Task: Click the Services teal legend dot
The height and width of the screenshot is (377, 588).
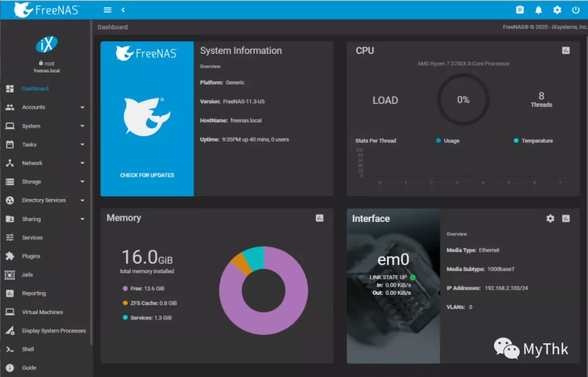Action: tap(125, 318)
